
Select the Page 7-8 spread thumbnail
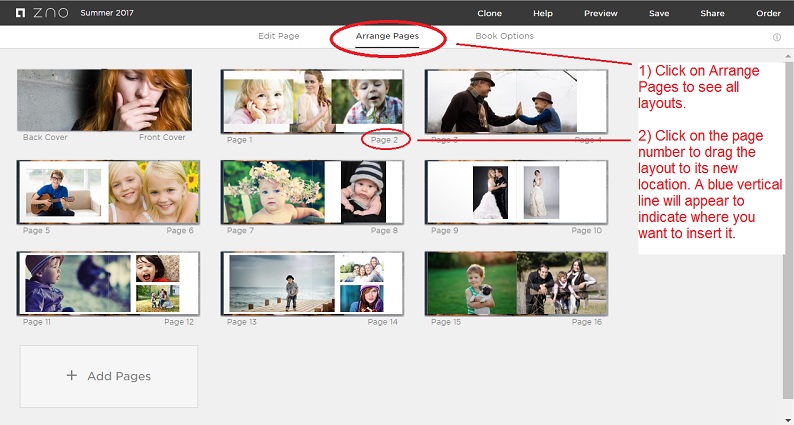[x=312, y=192]
